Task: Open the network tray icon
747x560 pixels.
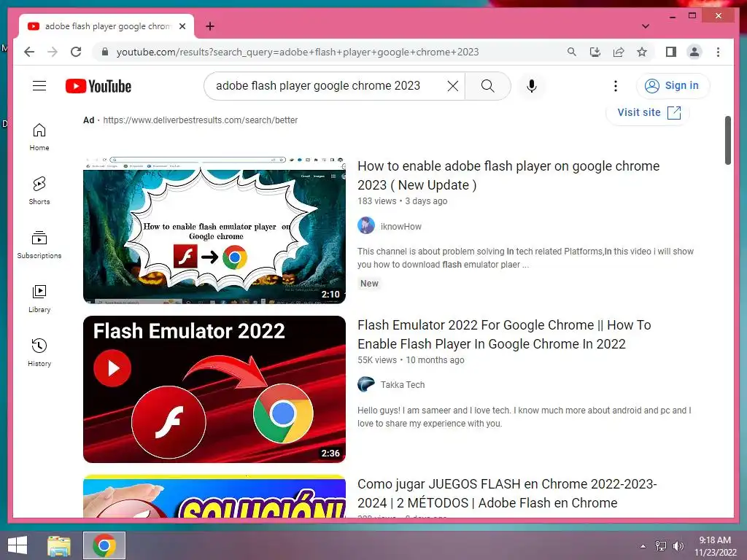Action: tap(661, 546)
